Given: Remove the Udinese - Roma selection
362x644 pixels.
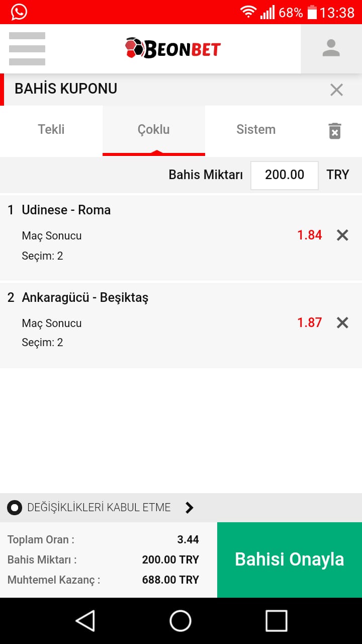Looking at the screenshot, I should pos(342,235).
